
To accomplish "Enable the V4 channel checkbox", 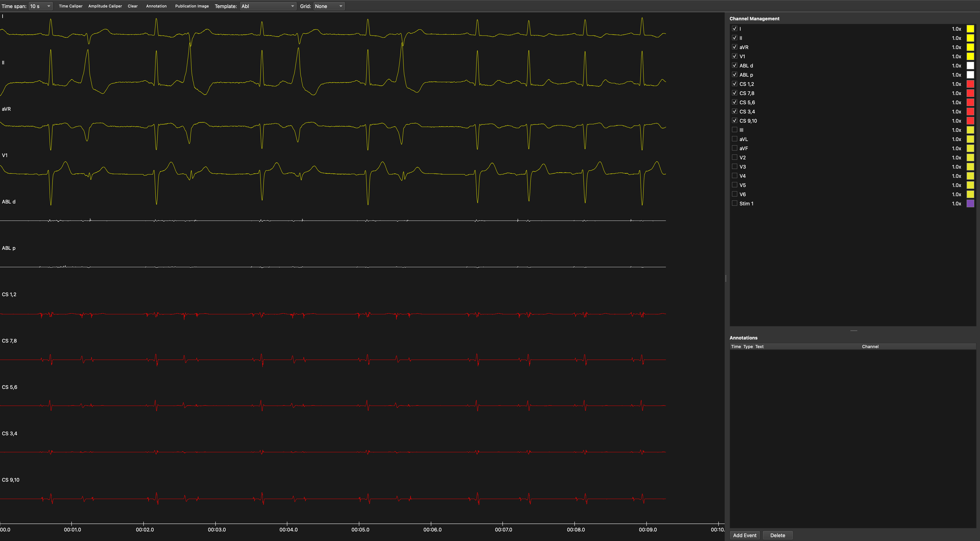I will click(x=735, y=175).
